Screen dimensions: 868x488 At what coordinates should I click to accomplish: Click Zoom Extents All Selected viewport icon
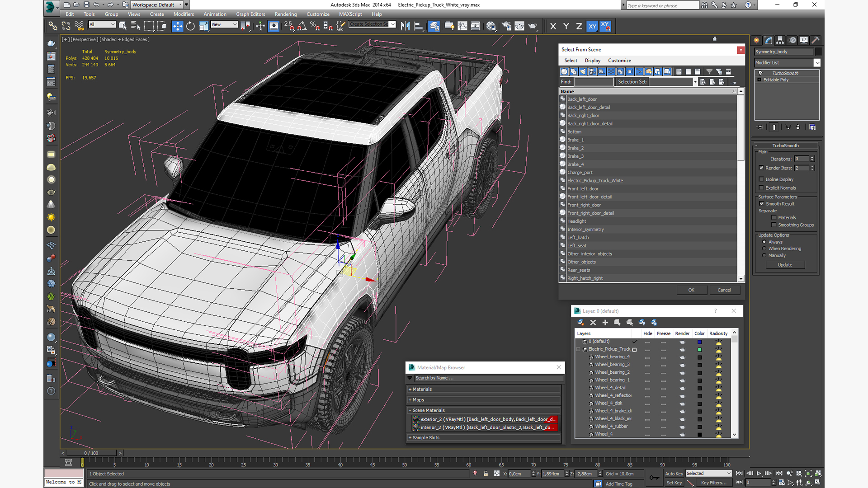pyautogui.click(x=818, y=474)
